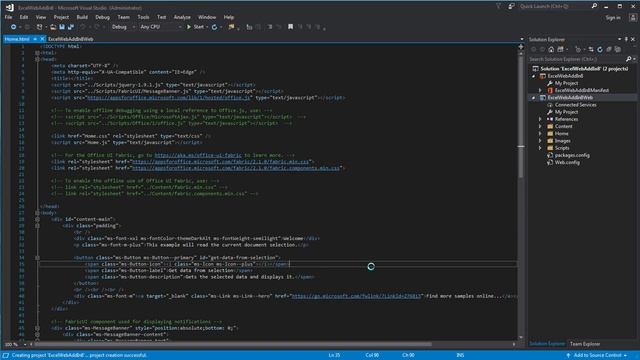Image resolution: width=640 pixels, height=360 pixels.
Task: Click the search magnifier in Solution Explorer
Action: tap(629, 59)
